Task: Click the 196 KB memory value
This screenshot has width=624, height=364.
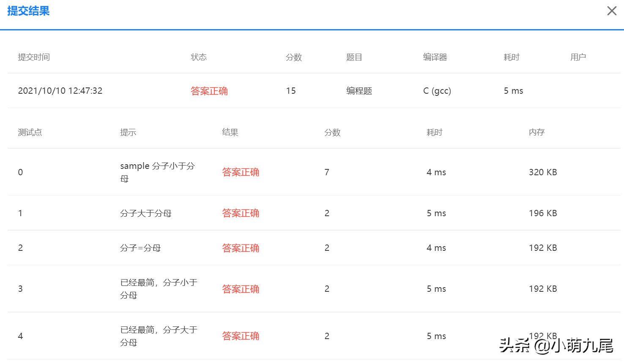Action: pos(543,213)
